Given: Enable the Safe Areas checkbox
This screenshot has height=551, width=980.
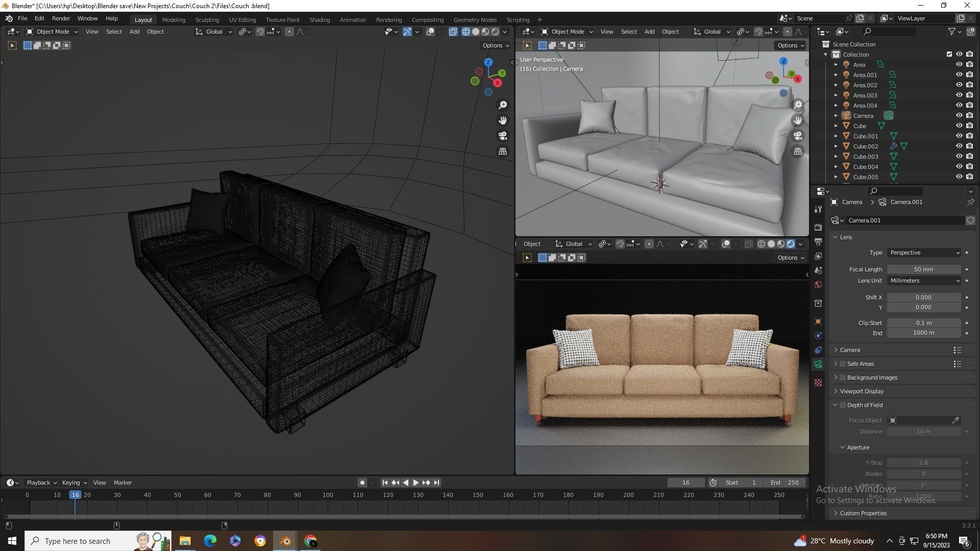Looking at the screenshot, I should (x=843, y=364).
